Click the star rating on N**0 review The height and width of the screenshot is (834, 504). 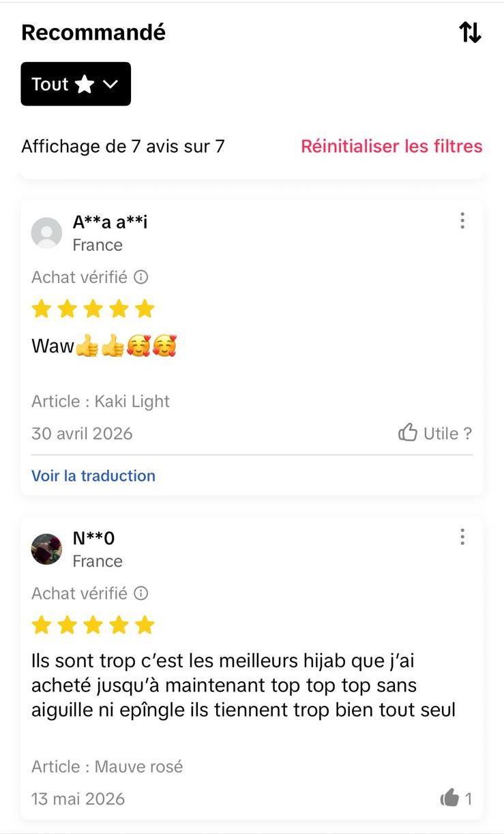pos(93,625)
